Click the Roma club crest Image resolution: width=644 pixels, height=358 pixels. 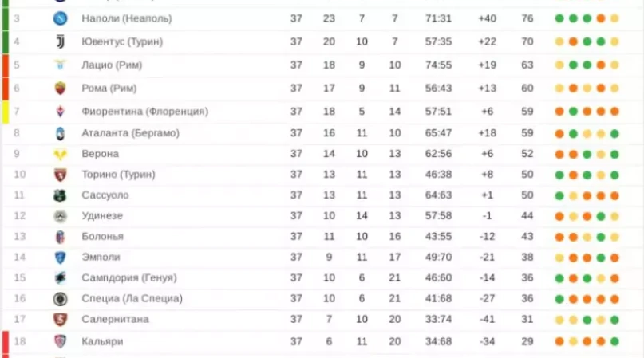(x=60, y=88)
